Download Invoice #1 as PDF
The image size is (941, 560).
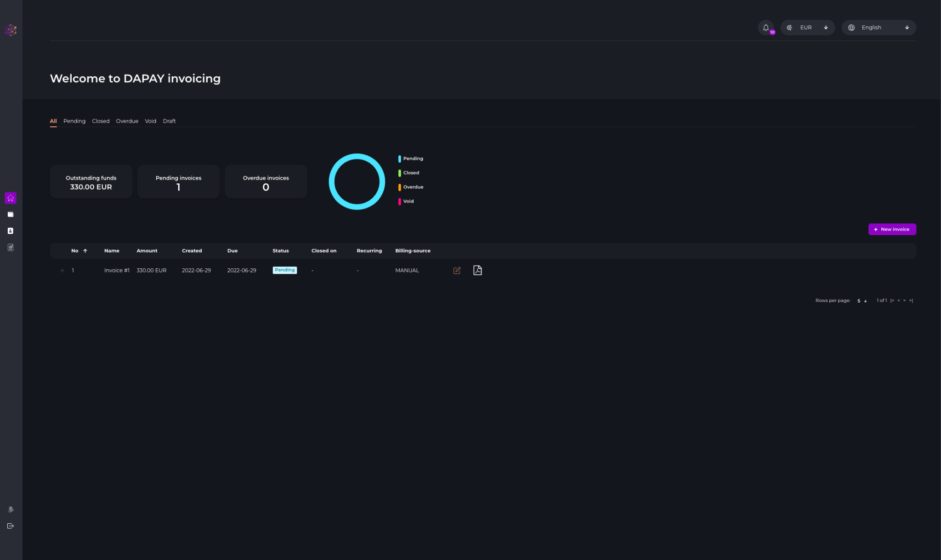pyautogui.click(x=477, y=270)
